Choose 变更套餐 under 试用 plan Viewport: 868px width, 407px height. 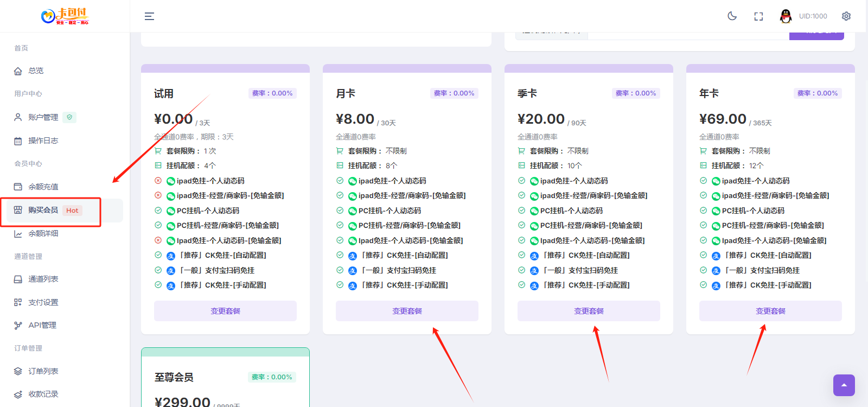click(x=225, y=311)
